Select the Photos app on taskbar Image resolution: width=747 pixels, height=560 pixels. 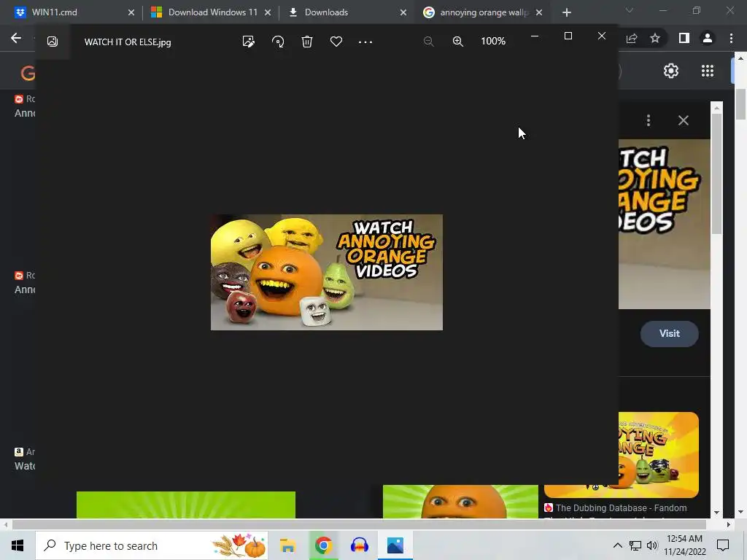click(395, 545)
